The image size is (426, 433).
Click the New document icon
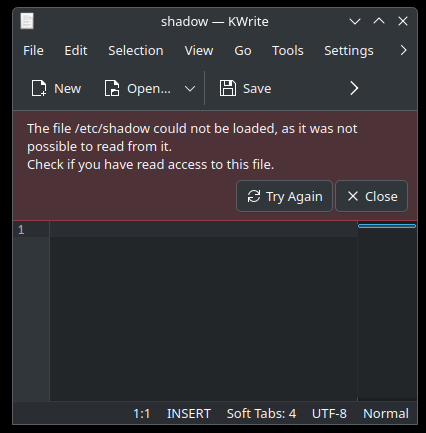pyautogui.click(x=39, y=88)
